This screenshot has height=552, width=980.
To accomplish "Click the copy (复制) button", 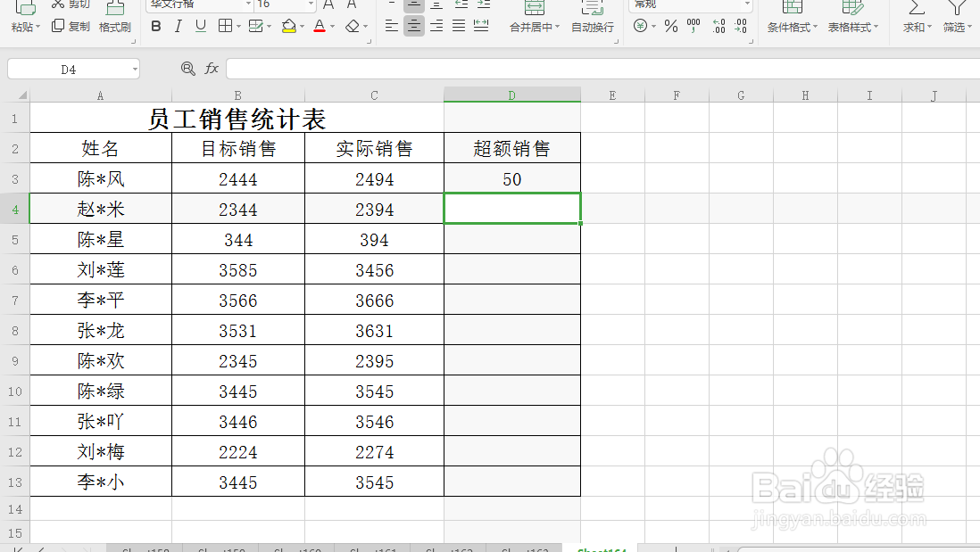I will 70,27.
